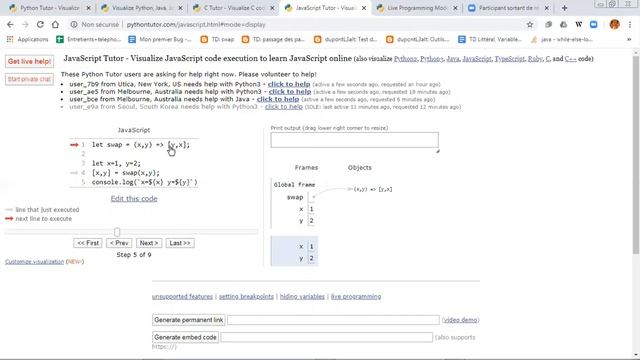This screenshot has width=640, height=360.
Task: Click to help user_e9a from Seoul
Action: click(284, 107)
